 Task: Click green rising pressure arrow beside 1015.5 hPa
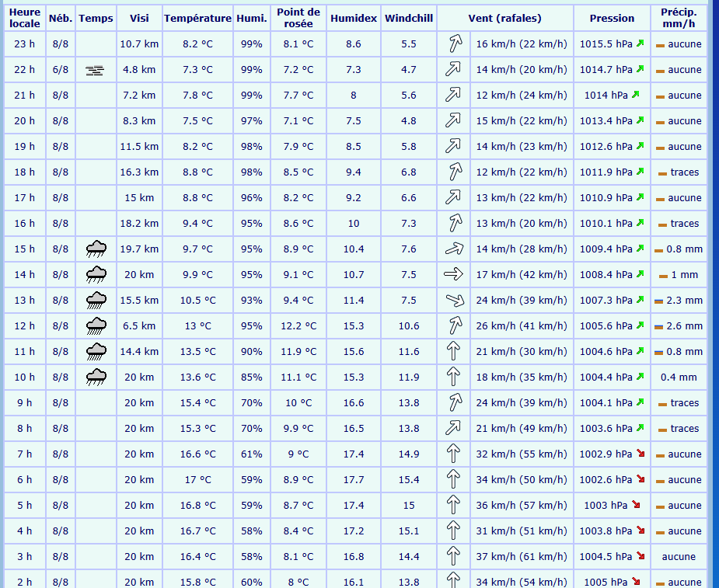[640, 44]
